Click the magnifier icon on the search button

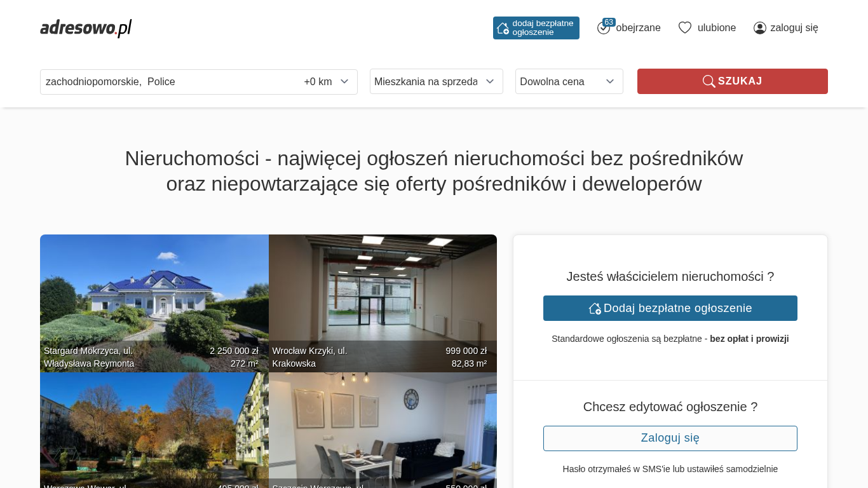pyautogui.click(x=709, y=81)
